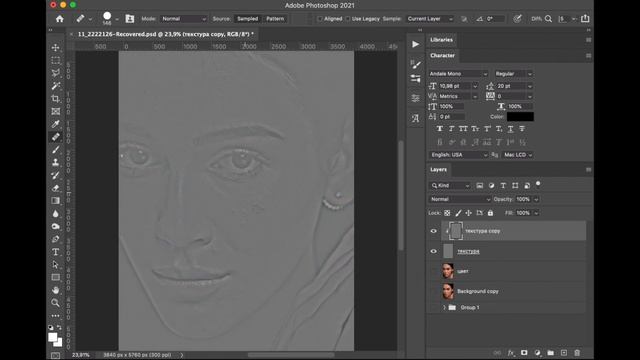Toggle Lock all padlock icon
This screenshot has height=360, width=640.
coord(490,213)
